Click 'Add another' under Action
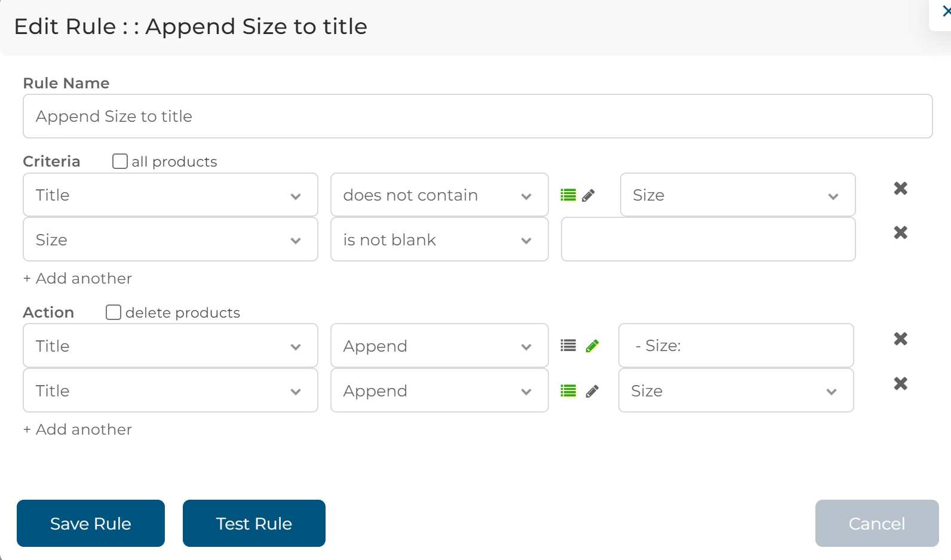 pyautogui.click(x=78, y=429)
